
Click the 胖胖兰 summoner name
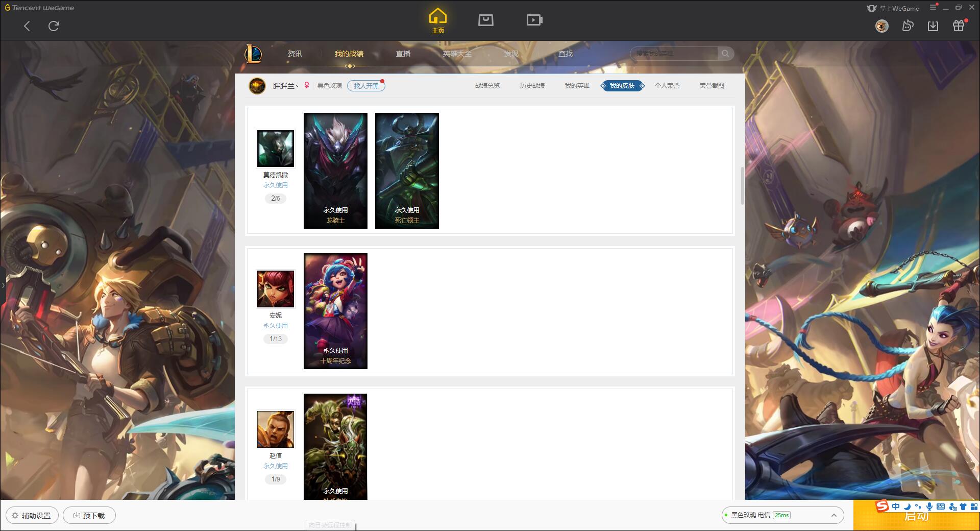coord(285,86)
